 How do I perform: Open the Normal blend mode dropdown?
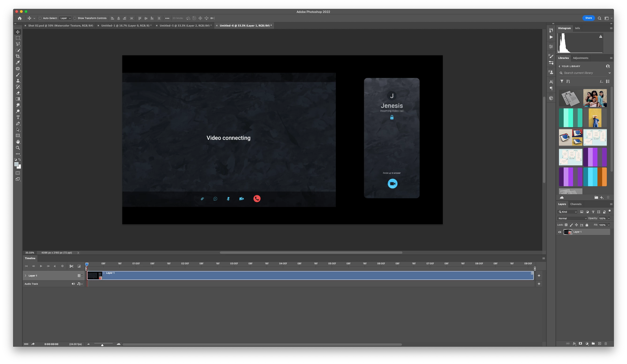tap(572, 218)
